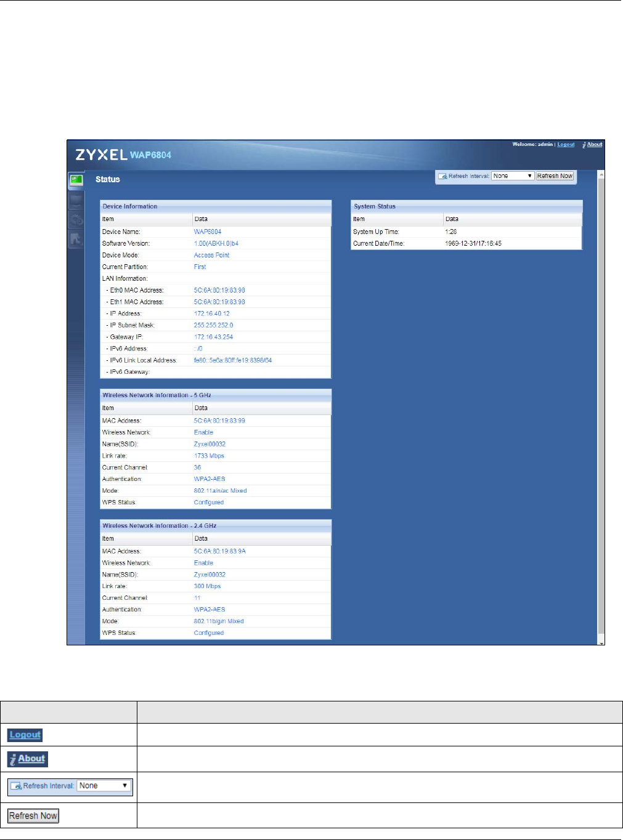The width and height of the screenshot is (623, 840).
Task: Click the Device Name value WAP6804
Action: point(208,232)
